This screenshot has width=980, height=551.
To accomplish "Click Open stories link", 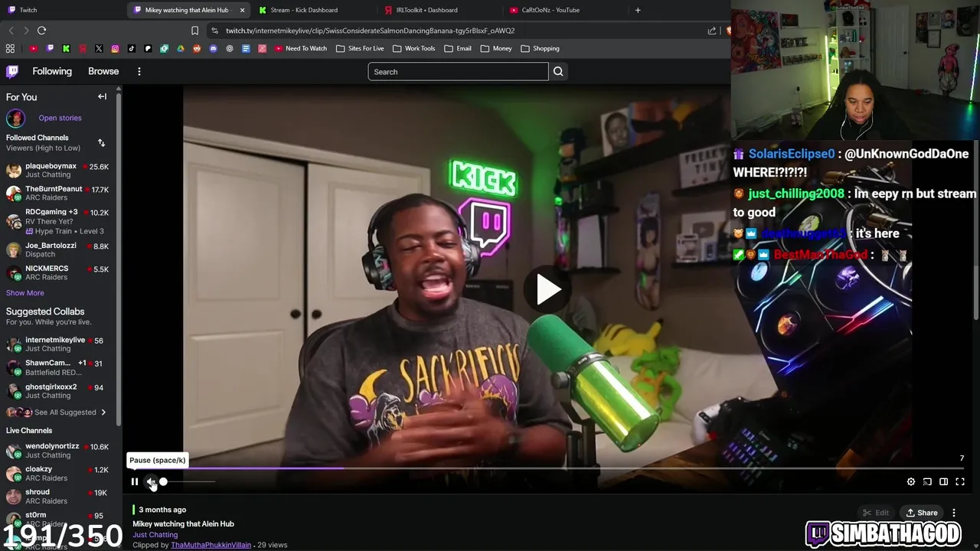I will coord(60,118).
